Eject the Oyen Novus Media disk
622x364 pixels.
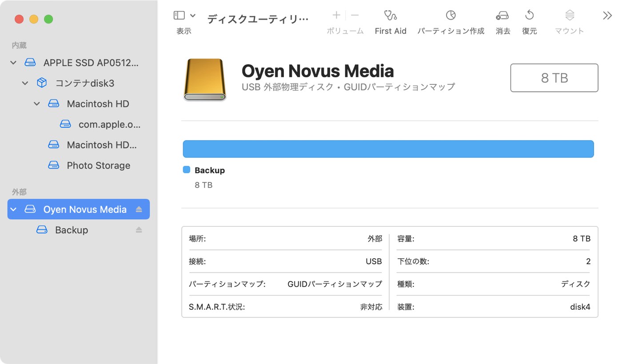pos(139,209)
